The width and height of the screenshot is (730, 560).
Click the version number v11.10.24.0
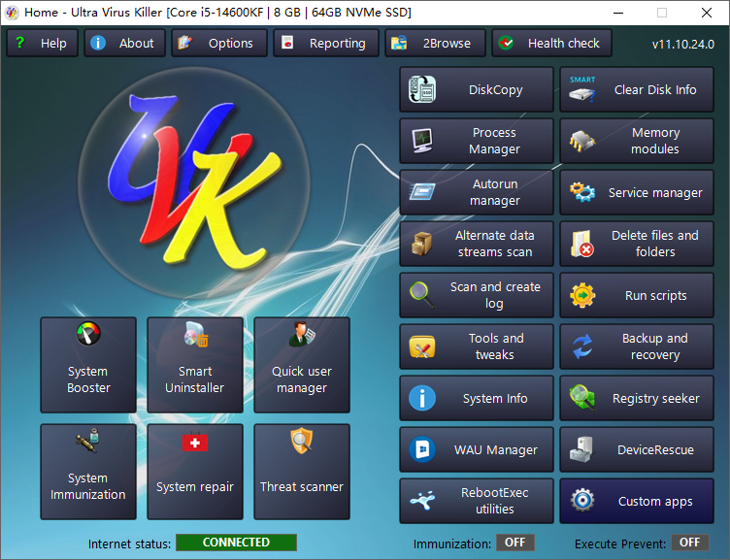(x=683, y=45)
